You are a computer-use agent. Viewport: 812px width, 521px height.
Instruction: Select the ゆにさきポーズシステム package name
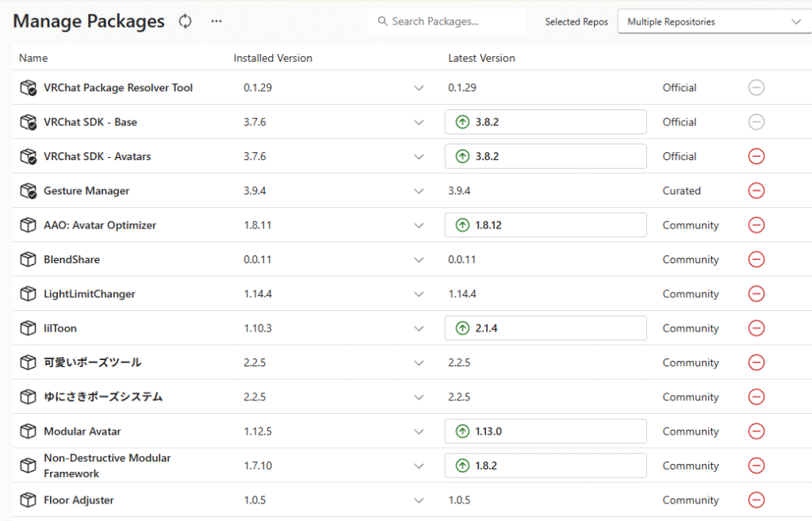pos(103,396)
